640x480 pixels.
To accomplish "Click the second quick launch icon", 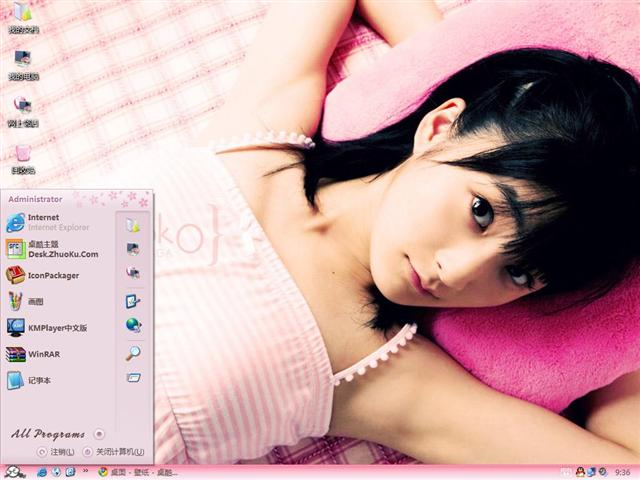I will click(x=56, y=472).
